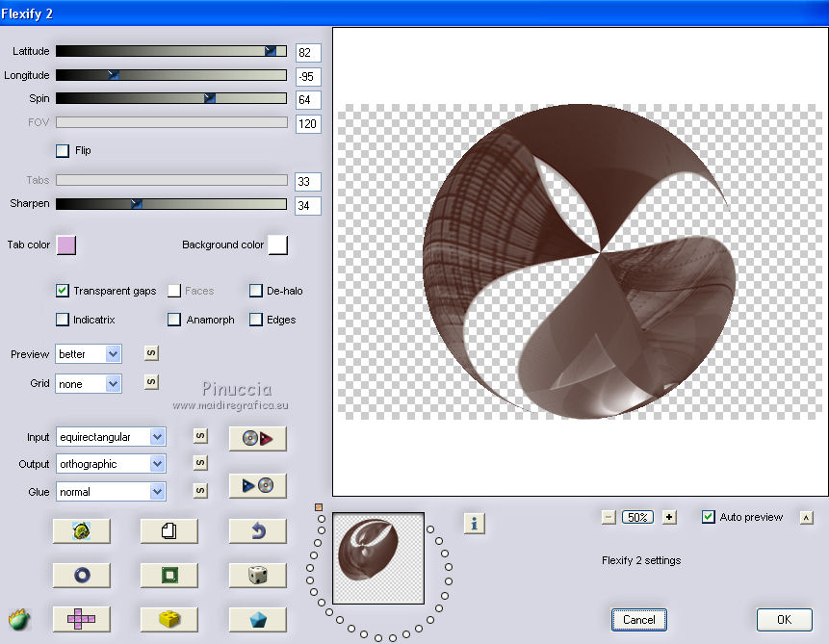Click the caret button beside Auto preview
Image resolution: width=829 pixels, height=644 pixels.
(x=806, y=518)
